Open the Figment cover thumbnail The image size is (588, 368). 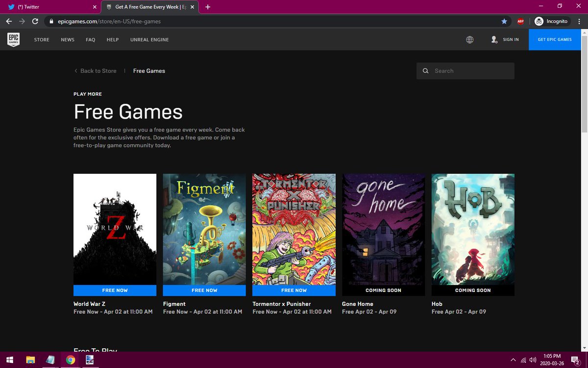[204, 229]
